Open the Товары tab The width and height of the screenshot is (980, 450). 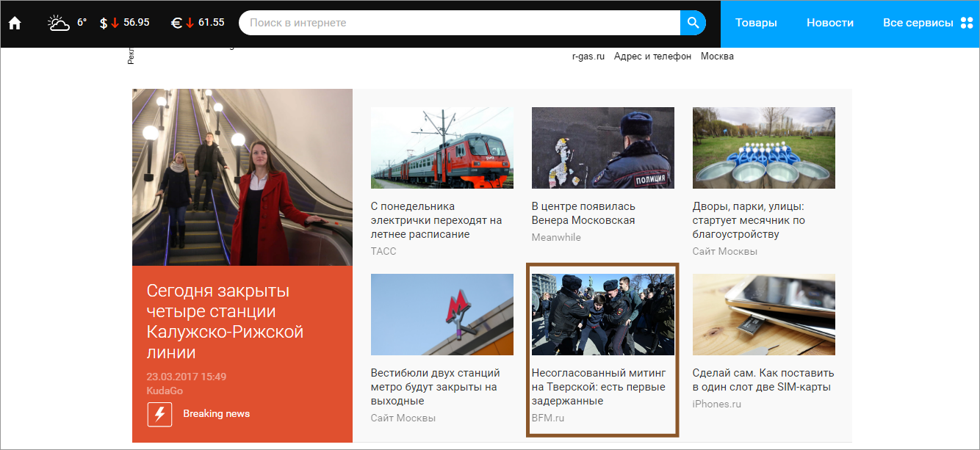coord(756,23)
